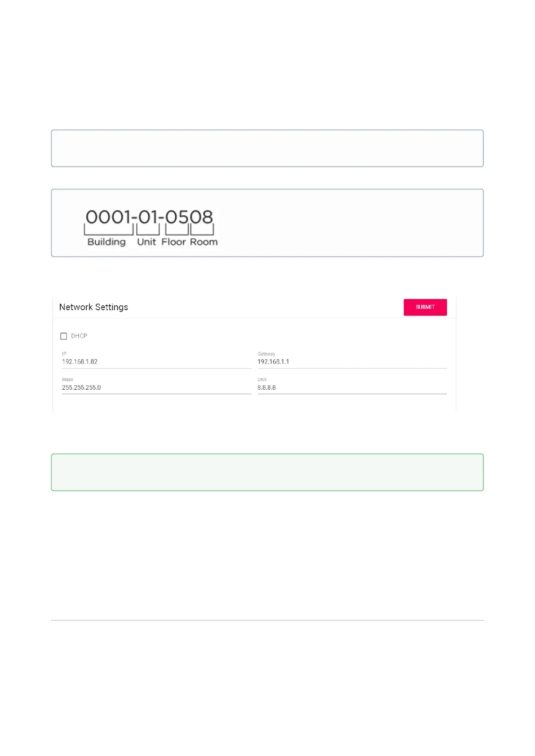This screenshot has width=535, height=756.
Task: Click the Room label in the diagram
Action: click(203, 242)
